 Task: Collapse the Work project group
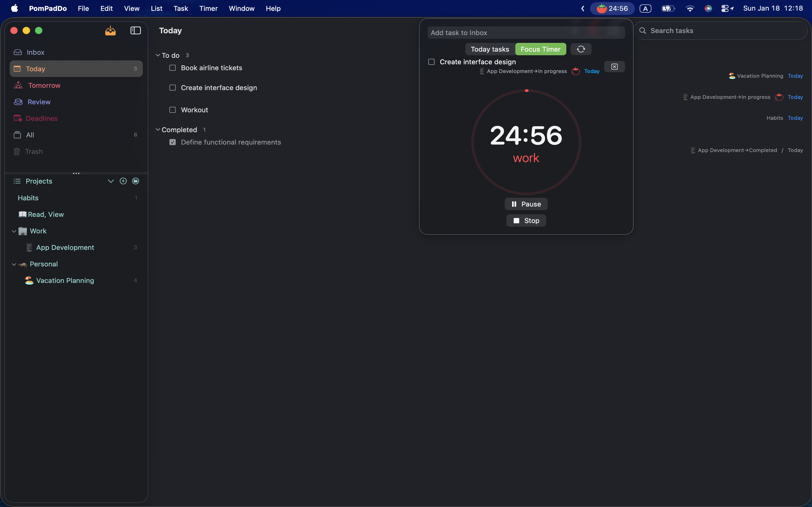[14, 231]
